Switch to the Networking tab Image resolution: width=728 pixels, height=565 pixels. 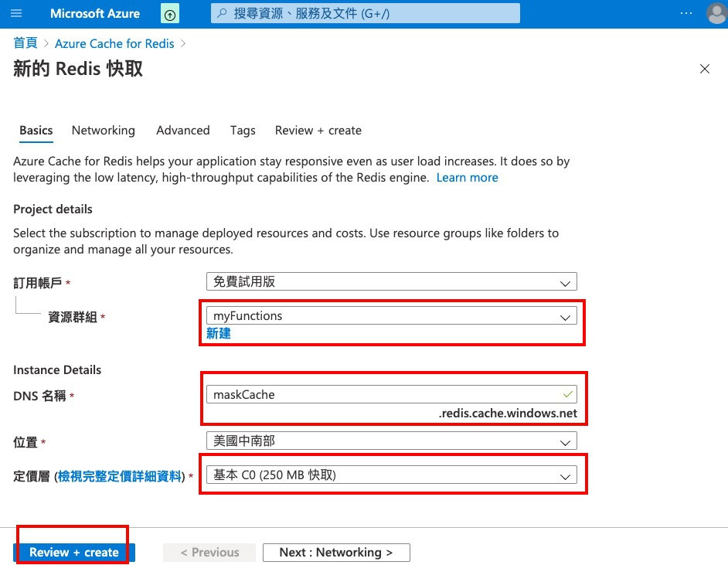pyautogui.click(x=103, y=131)
